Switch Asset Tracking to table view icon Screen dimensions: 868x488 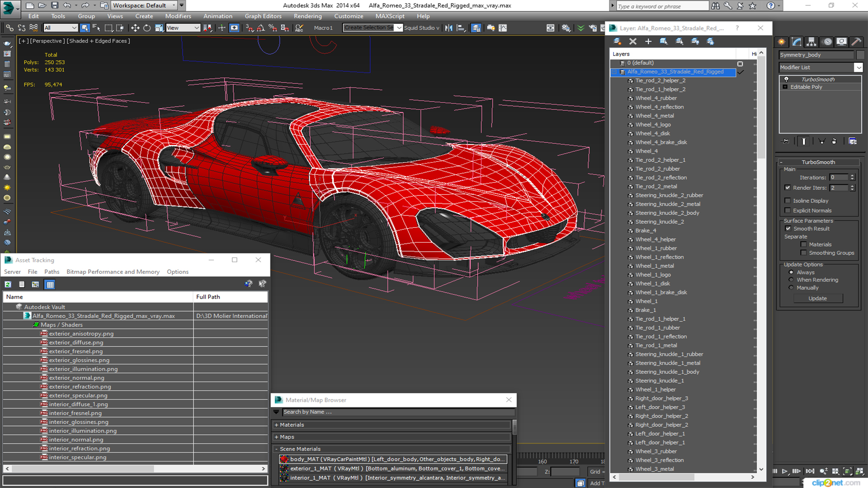coord(50,284)
